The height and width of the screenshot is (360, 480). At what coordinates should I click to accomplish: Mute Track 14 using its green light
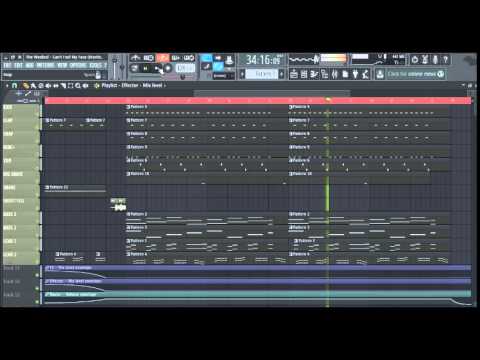pos(37,289)
